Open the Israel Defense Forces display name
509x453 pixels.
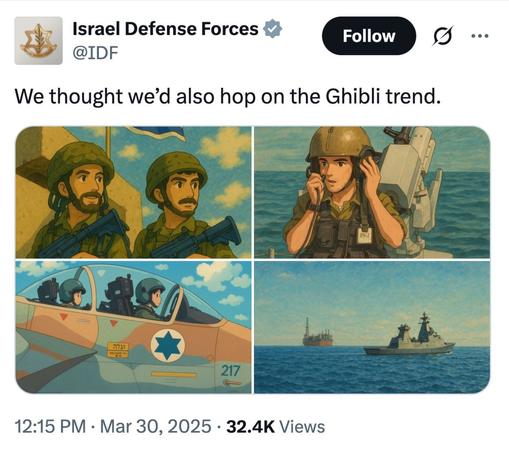[x=165, y=29]
